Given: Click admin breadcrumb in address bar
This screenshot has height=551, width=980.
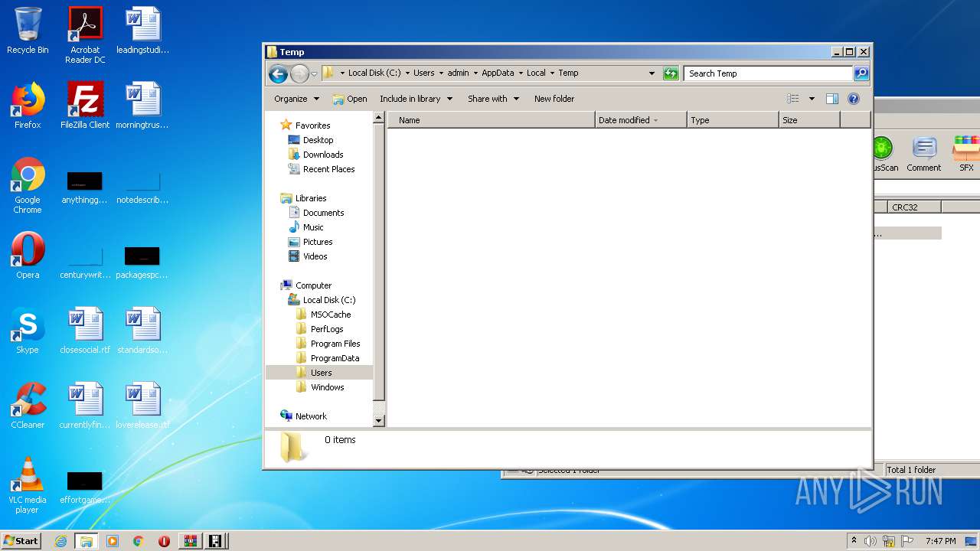Looking at the screenshot, I should pyautogui.click(x=458, y=73).
